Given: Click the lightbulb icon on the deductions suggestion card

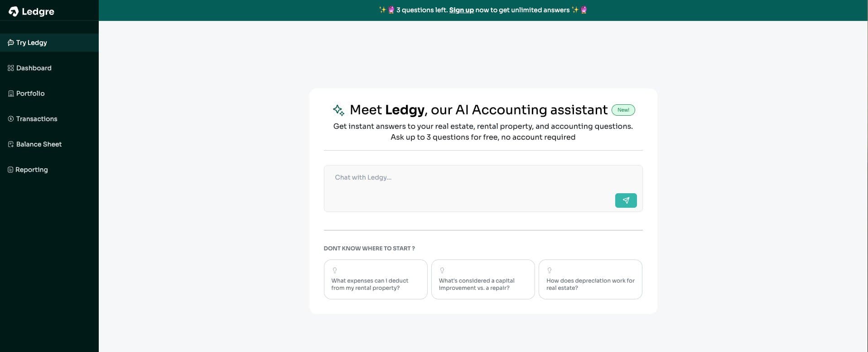Looking at the screenshot, I should click(335, 270).
